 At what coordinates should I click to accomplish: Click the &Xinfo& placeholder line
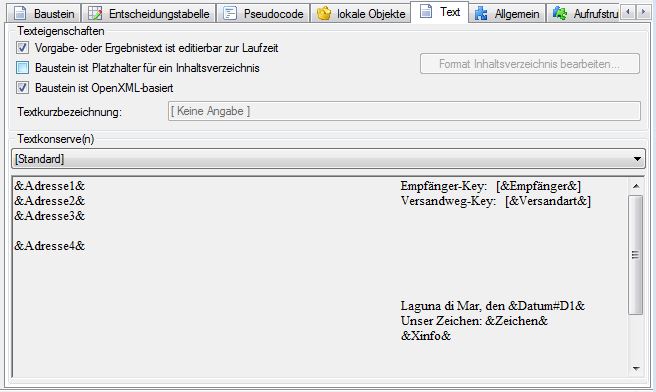click(425, 336)
